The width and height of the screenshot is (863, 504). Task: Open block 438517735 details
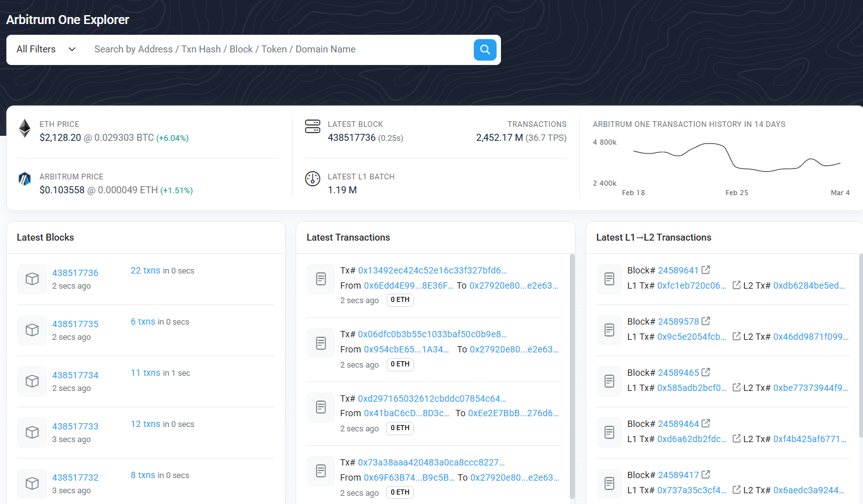point(75,324)
